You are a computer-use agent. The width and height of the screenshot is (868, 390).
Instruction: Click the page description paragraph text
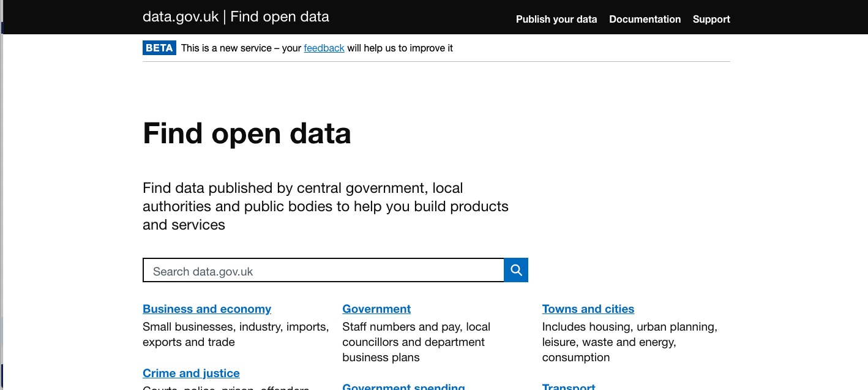pyautogui.click(x=324, y=206)
